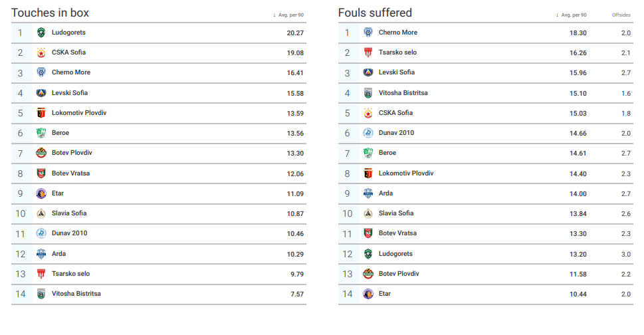Open Slavia Sofia link in Fouls suffered
The height and width of the screenshot is (335, 644).
(x=396, y=213)
